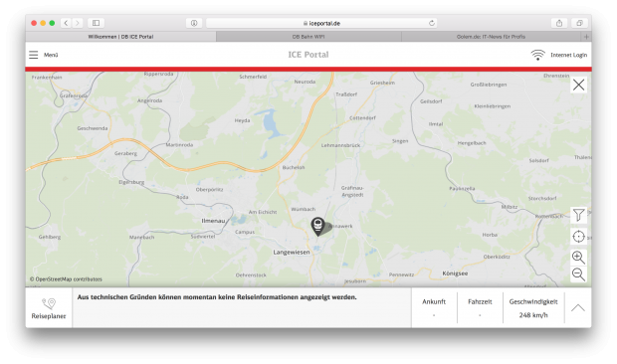
Task: Toggle the Safari sidebar button
Action: (x=96, y=23)
